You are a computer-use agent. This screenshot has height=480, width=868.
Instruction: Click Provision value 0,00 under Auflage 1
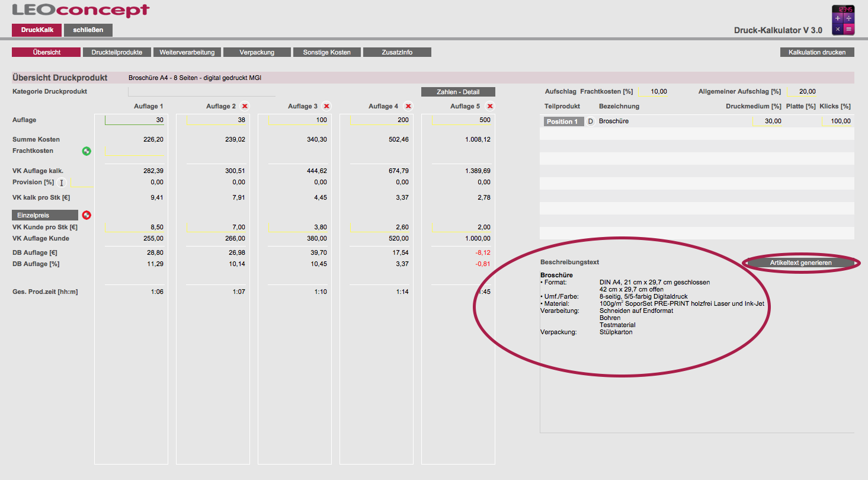tap(157, 183)
